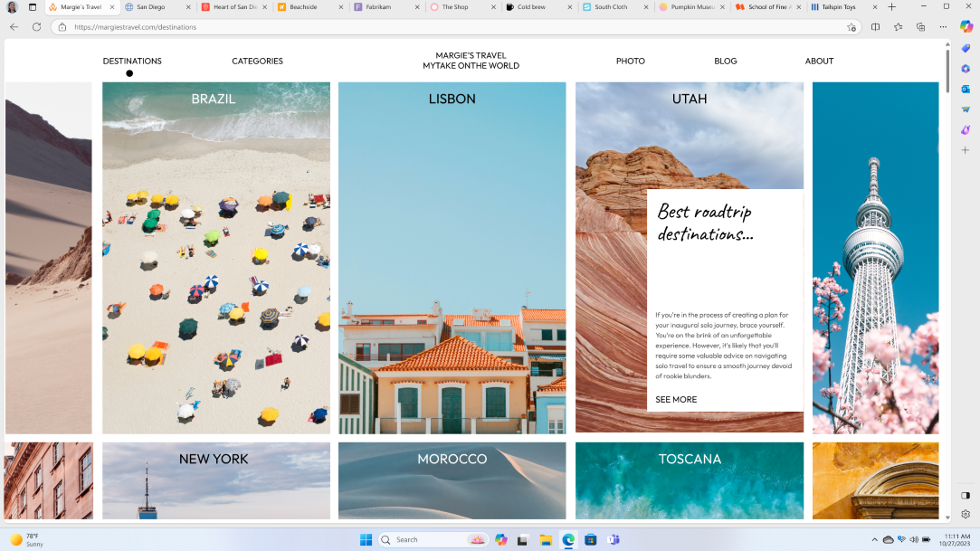The width and height of the screenshot is (980, 551).
Task: Select the BLOG navigation item
Action: [725, 61]
